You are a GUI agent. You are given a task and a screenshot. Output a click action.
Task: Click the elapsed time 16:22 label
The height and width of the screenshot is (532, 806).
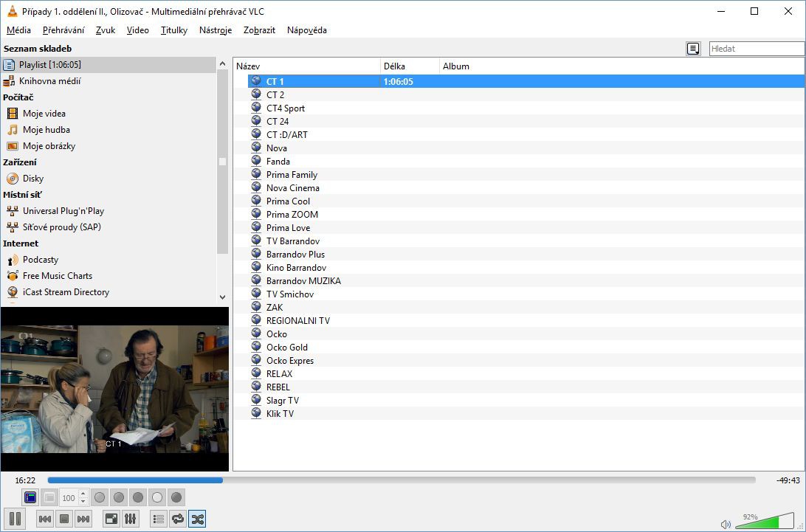tap(25, 480)
